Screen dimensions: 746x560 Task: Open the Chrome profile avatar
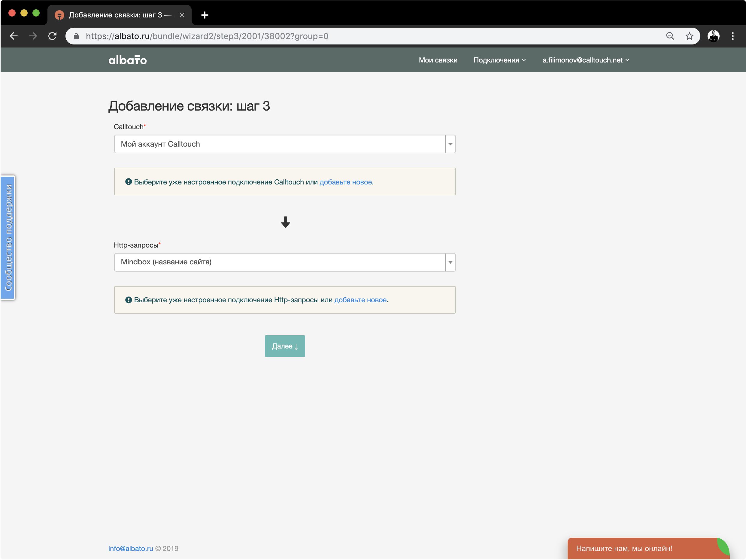(x=713, y=36)
